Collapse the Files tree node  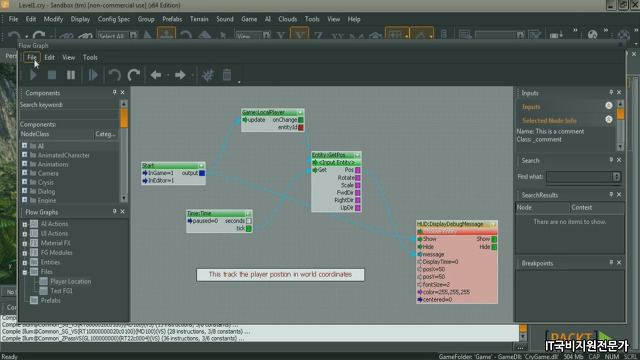(x=24, y=272)
